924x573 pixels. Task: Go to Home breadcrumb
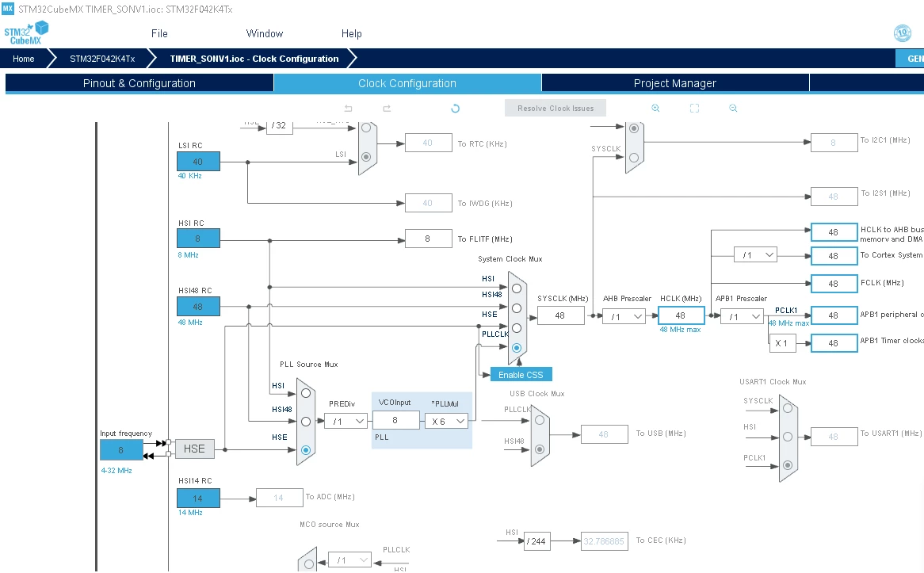[24, 59]
